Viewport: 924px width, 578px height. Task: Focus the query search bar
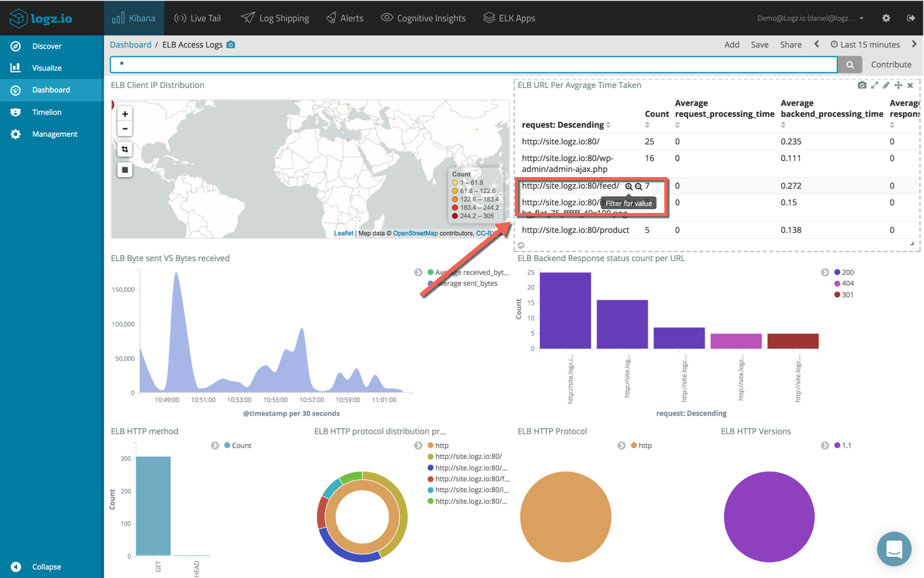(x=474, y=64)
